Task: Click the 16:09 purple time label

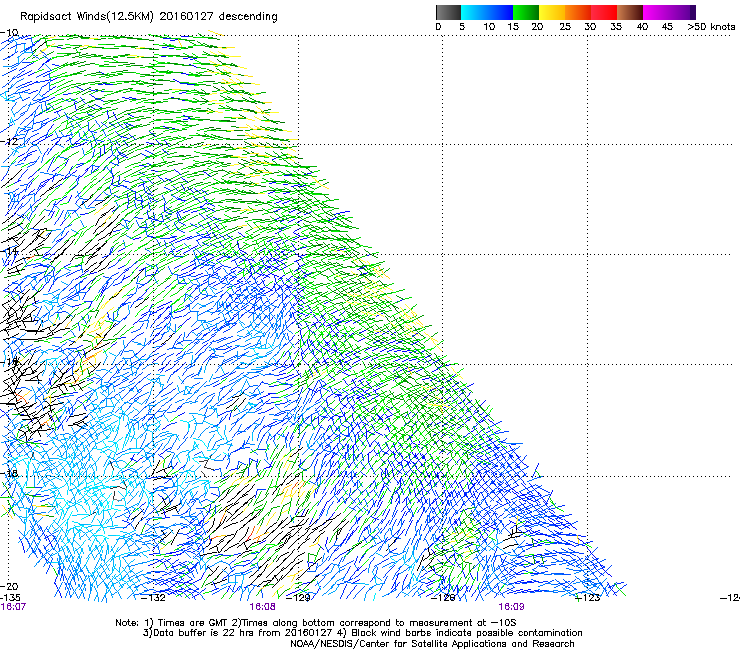Action: (x=512, y=607)
